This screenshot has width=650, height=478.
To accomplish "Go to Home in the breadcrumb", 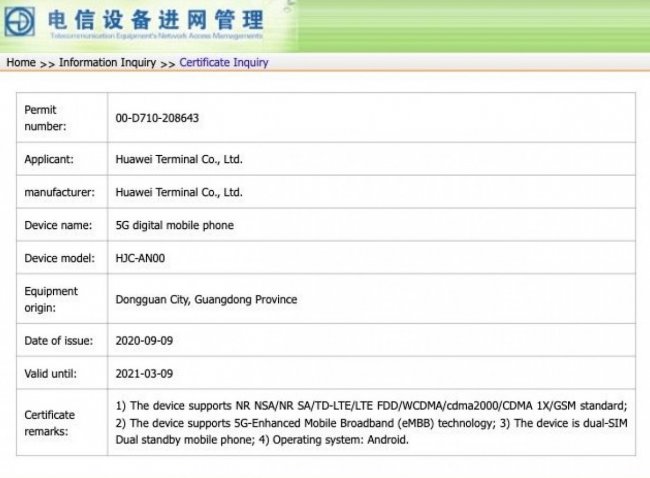I will 21,62.
